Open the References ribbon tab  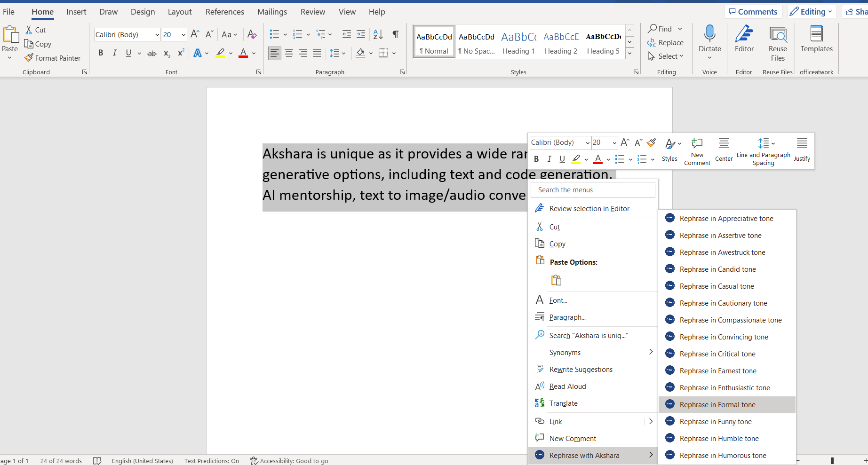point(225,12)
